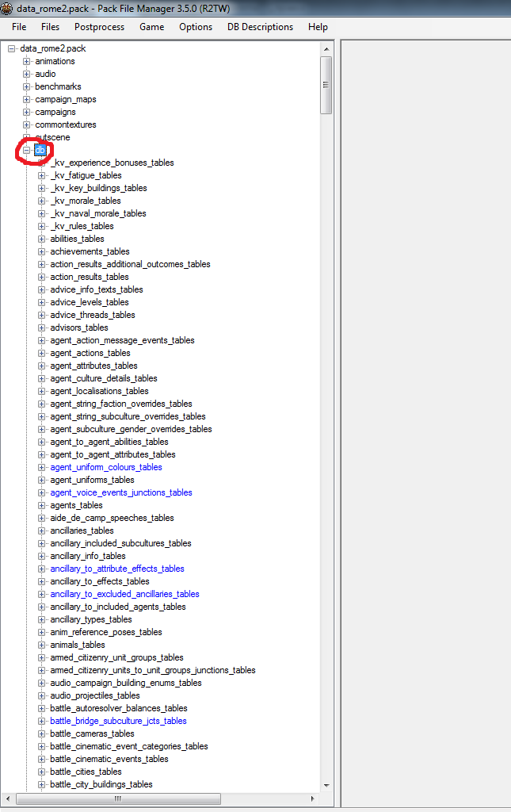Open the Postprocess menu
The image size is (511, 812).
(99, 27)
